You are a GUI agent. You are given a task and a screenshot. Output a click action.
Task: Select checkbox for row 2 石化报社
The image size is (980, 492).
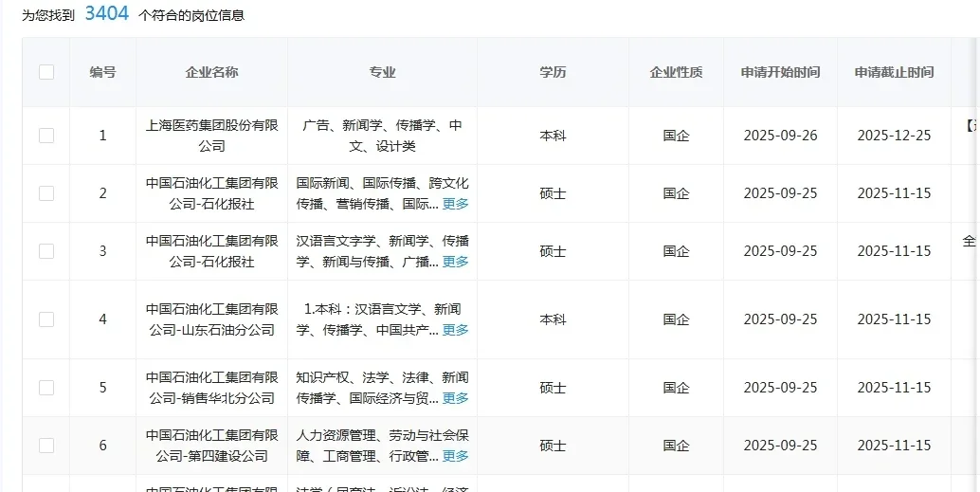pyautogui.click(x=46, y=193)
